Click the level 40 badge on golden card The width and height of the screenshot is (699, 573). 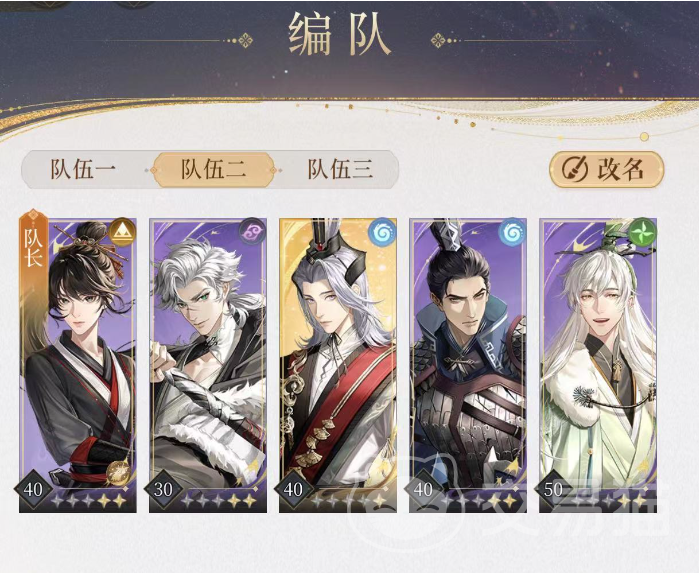[293, 490]
